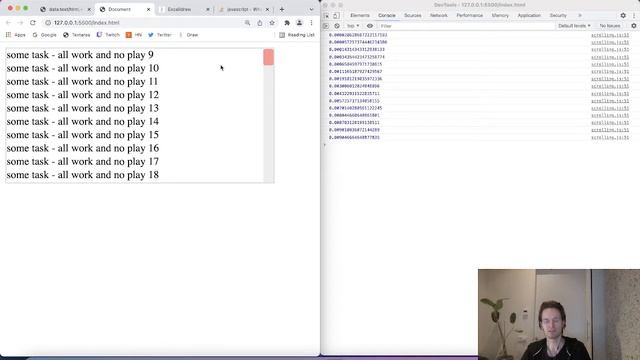Clear the console
640x360 pixels.
point(337,26)
